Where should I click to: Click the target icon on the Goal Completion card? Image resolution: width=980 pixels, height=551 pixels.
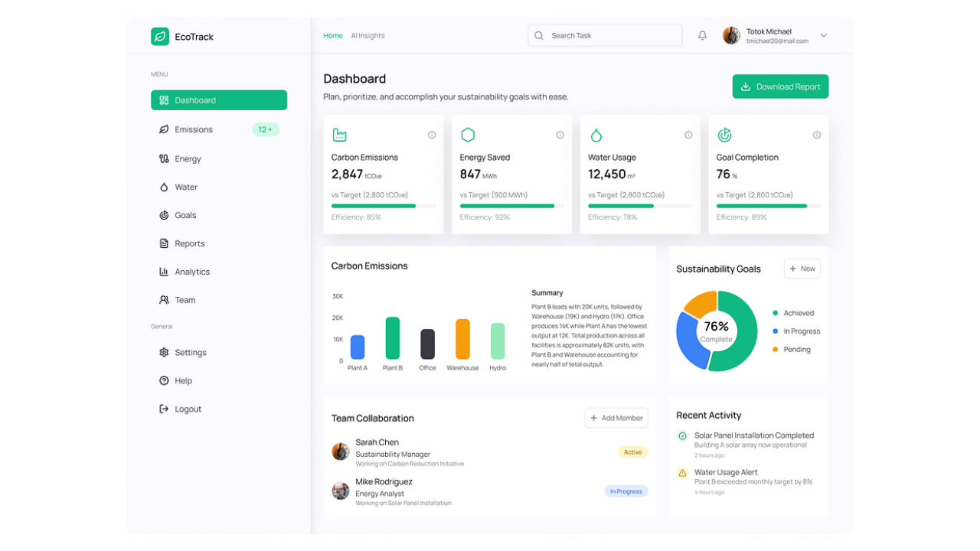(724, 135)
